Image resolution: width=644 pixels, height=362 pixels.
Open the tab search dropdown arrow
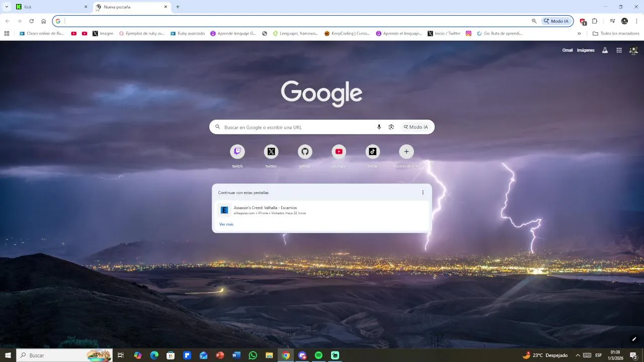click(x=7, y=7)
